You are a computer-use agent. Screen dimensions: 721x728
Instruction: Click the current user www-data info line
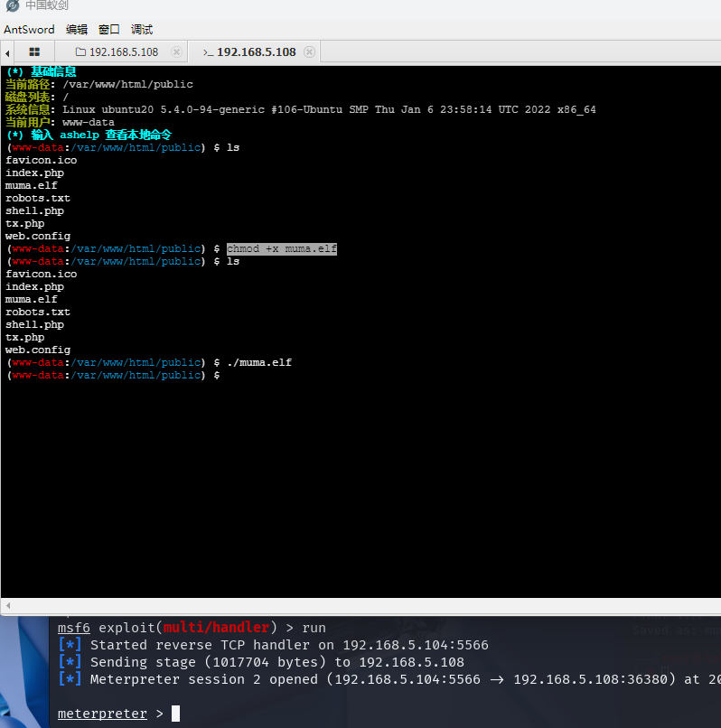click(x=60, y=122)
